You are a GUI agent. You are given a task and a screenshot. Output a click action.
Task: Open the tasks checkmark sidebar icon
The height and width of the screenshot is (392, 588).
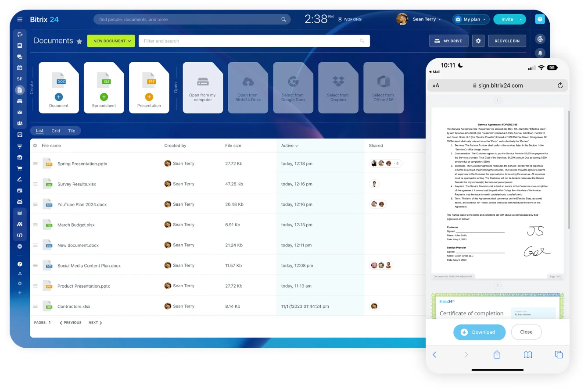pyautogui.click(x=20, y=135)
